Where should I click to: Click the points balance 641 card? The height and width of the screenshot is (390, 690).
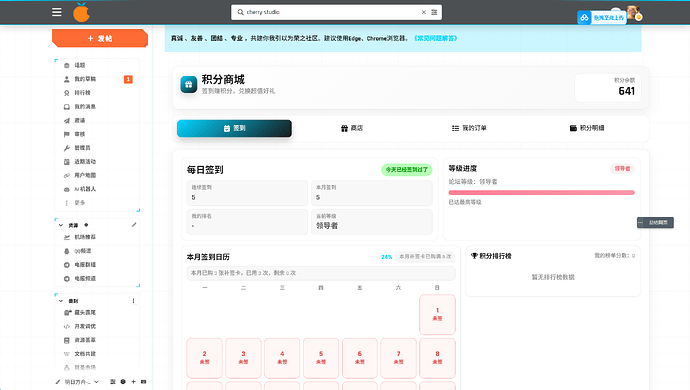[608, 88]
